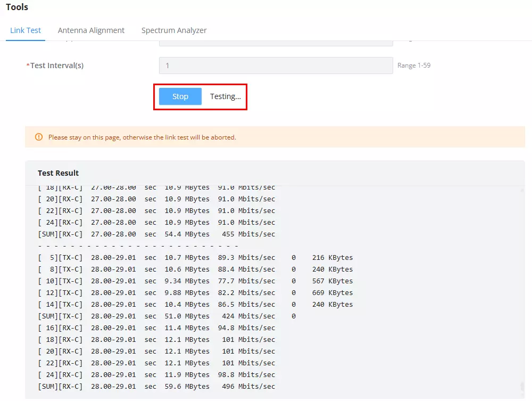
Task: Click the [ 20][RX-C] 27.00-28.00 row
Action: tap(156, 199)
